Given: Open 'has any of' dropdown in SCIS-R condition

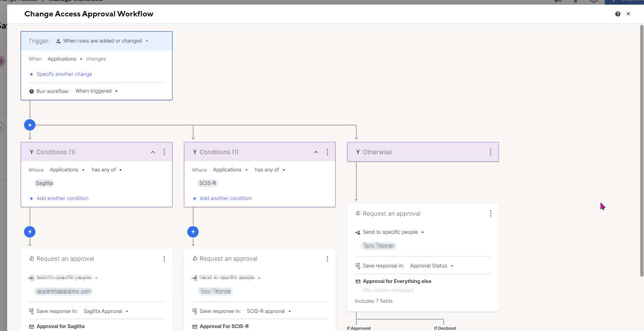Looking at the screenshot, I should pyautogui.click(x=270, y=170).
